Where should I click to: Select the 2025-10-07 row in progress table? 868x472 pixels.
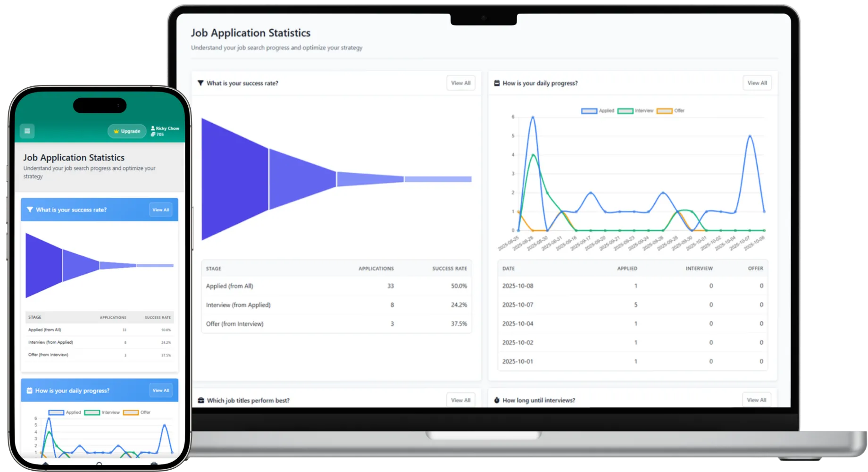tap(632, 304)
